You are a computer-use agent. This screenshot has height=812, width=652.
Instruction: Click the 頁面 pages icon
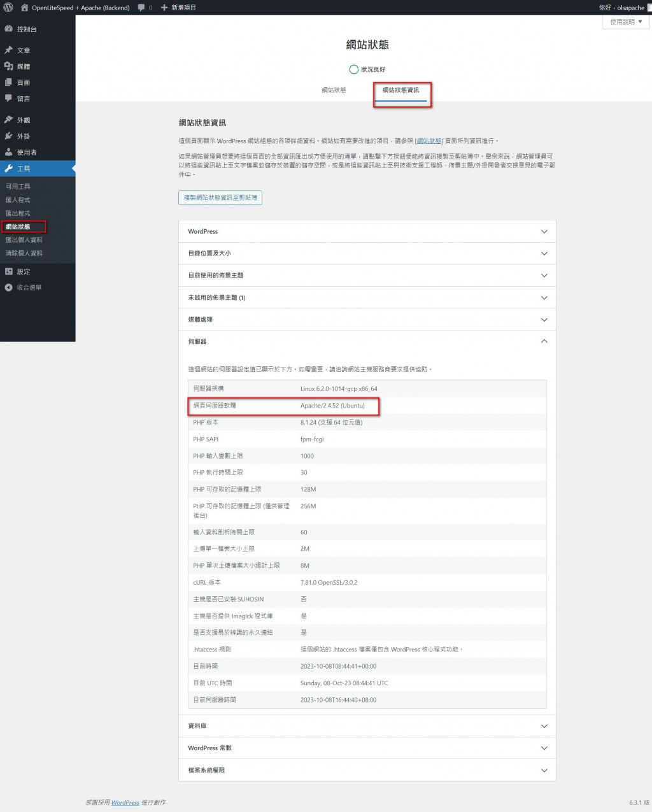click(8, 82)
